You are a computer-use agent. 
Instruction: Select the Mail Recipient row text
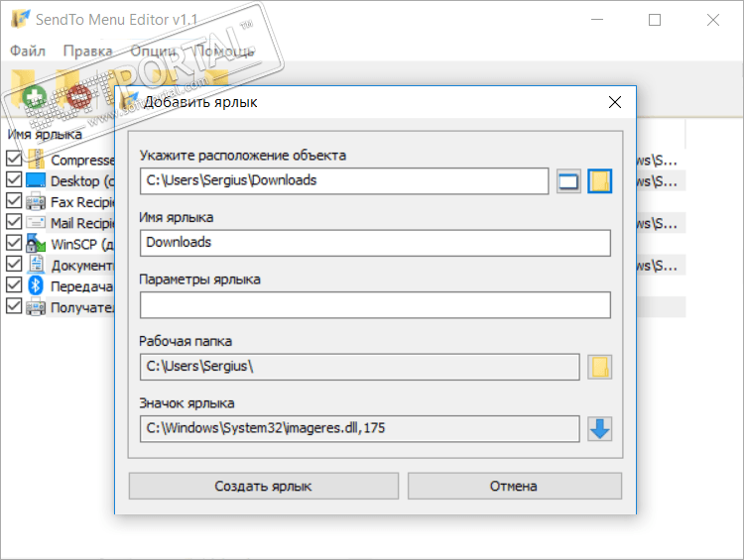click(x=82, y=223)
